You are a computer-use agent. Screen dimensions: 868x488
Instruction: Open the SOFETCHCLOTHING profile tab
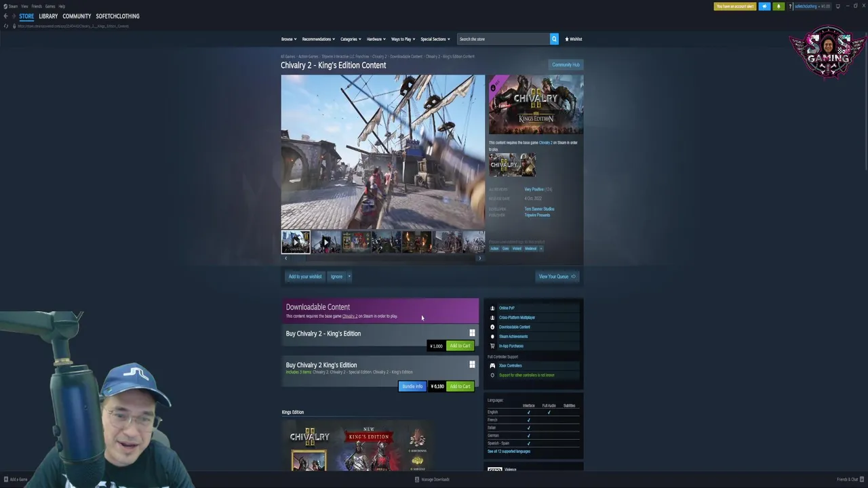[117, 16]
